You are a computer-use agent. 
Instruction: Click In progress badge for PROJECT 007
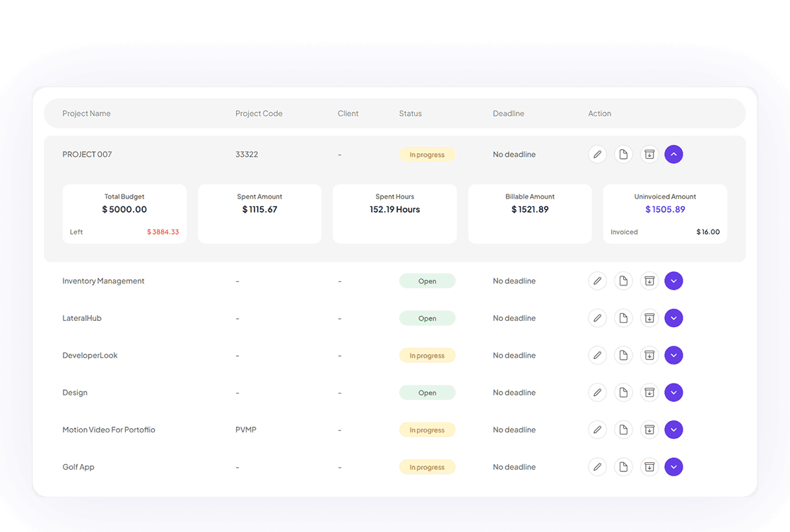coord(428,155)
